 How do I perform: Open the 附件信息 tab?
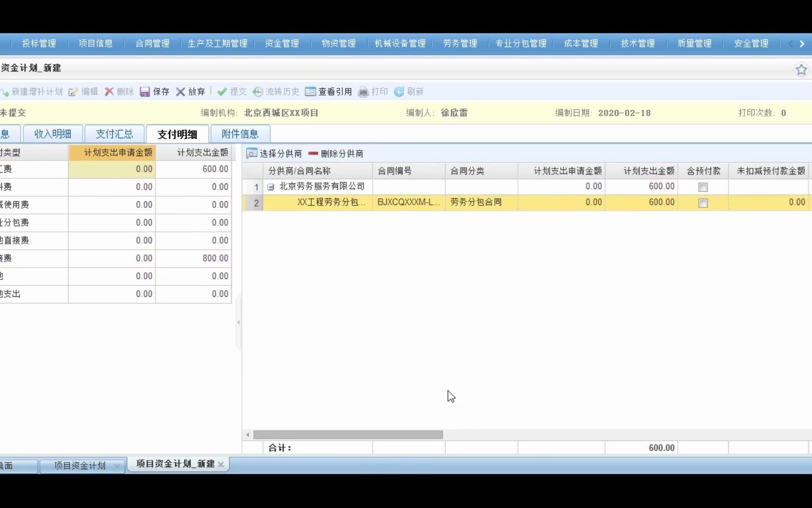tap(240, 134)
